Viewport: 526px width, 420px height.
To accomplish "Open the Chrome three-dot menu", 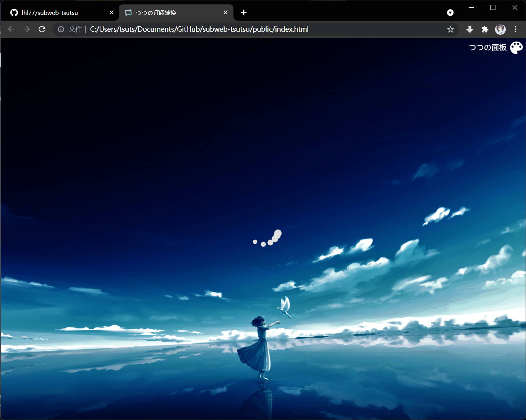I will point(515,29).
